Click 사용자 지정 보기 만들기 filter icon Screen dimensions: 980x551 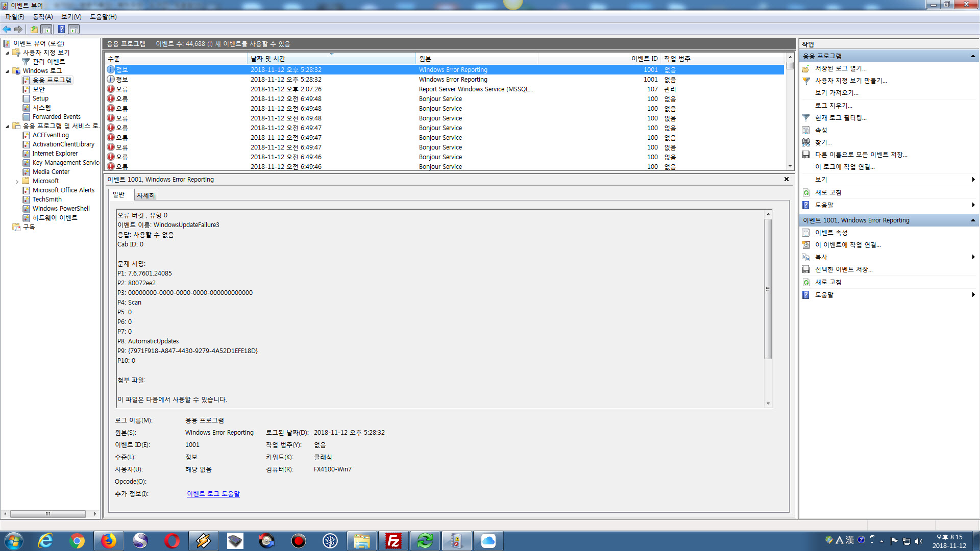(806, 81)
